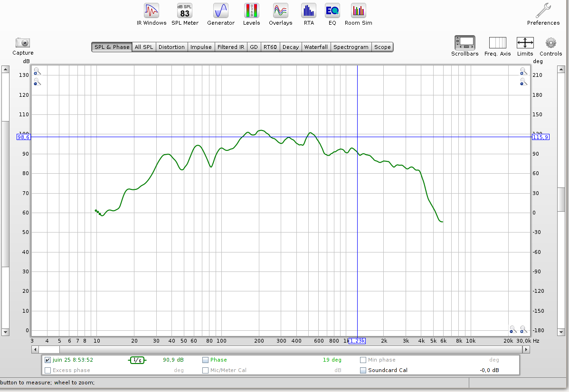Click the 1/6 smoothing indicator
The height and width of the screenshot is (392, 569).
[137, 360]
